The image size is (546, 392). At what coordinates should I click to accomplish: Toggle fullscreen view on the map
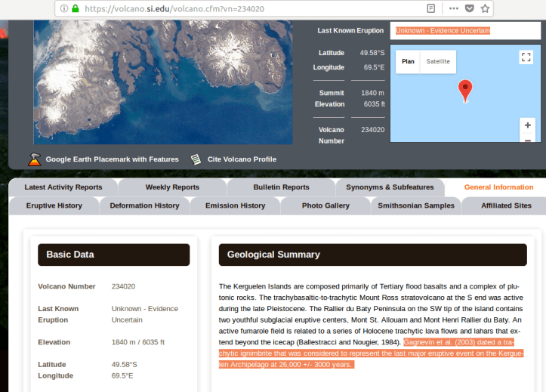click(x=526, y=57)
